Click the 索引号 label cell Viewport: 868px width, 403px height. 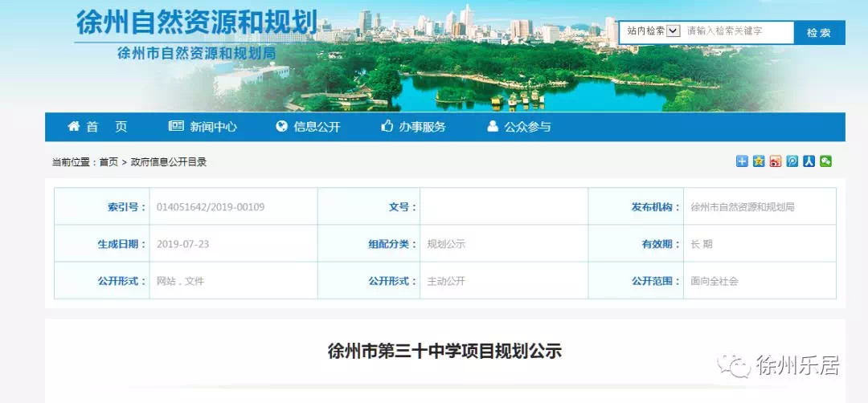(x=102, y=207)
